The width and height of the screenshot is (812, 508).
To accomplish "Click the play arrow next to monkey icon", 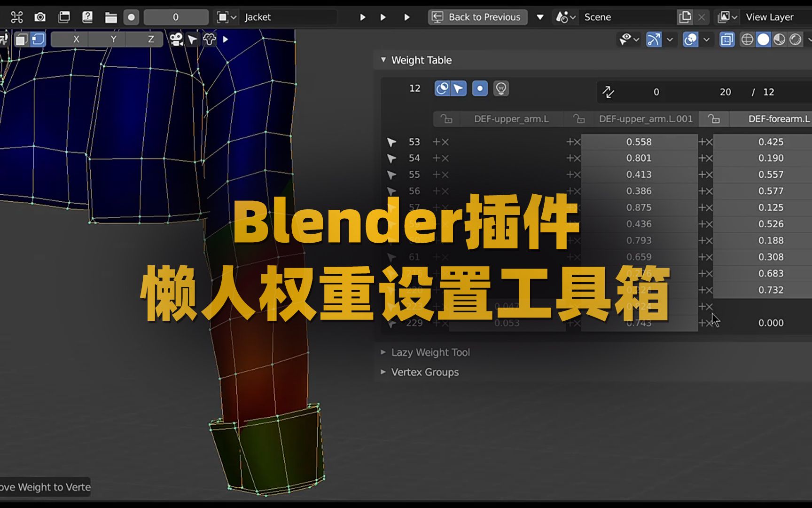I will point(226,40).
